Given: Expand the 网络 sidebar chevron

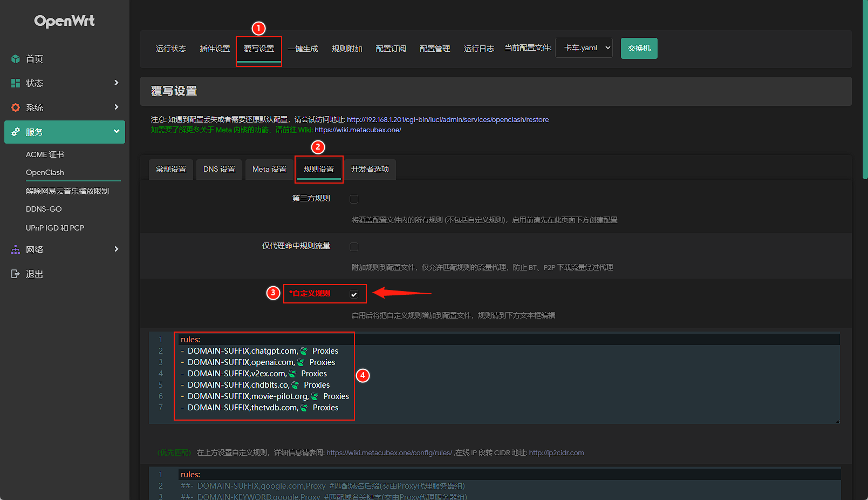Looking at the screenshot, I should coord(116,249).
